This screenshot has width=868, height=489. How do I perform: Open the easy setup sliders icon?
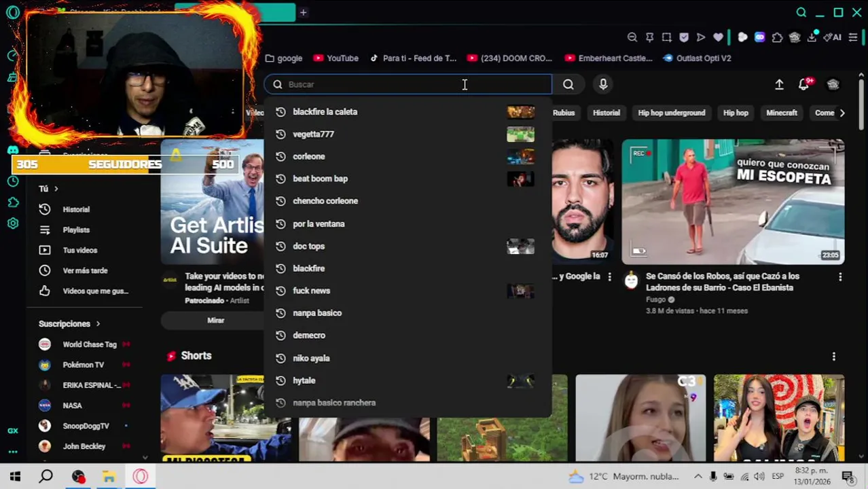click(853, 37)
